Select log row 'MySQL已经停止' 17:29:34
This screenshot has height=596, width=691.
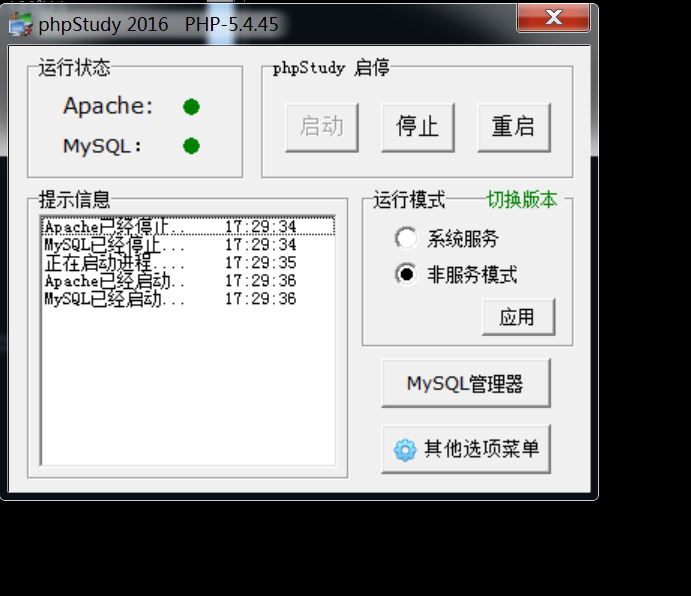(188, 245)
